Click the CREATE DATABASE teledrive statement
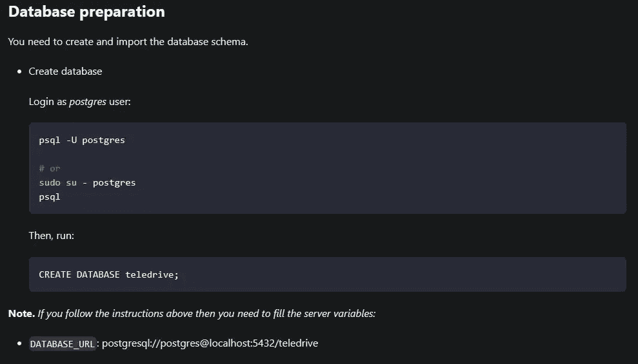This screenshot has width=638, height=364. (x=108, y=274)
